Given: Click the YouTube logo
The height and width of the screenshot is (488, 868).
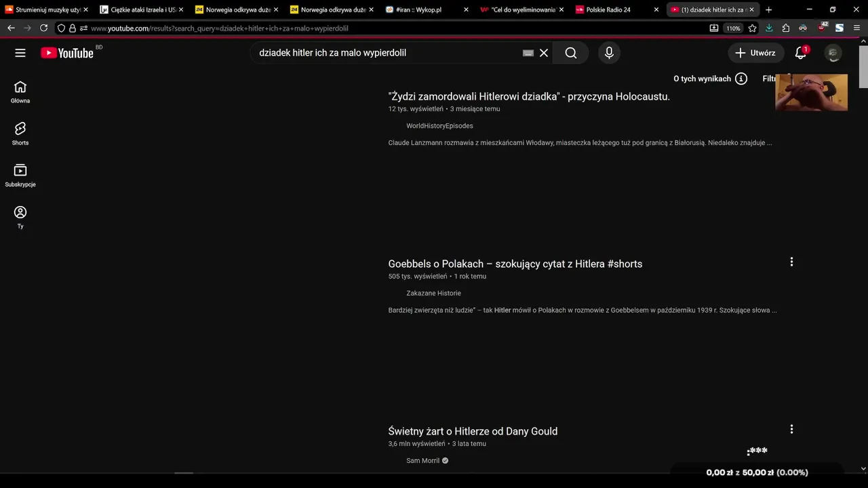Looking at the screenshot, I should [66, 53].
